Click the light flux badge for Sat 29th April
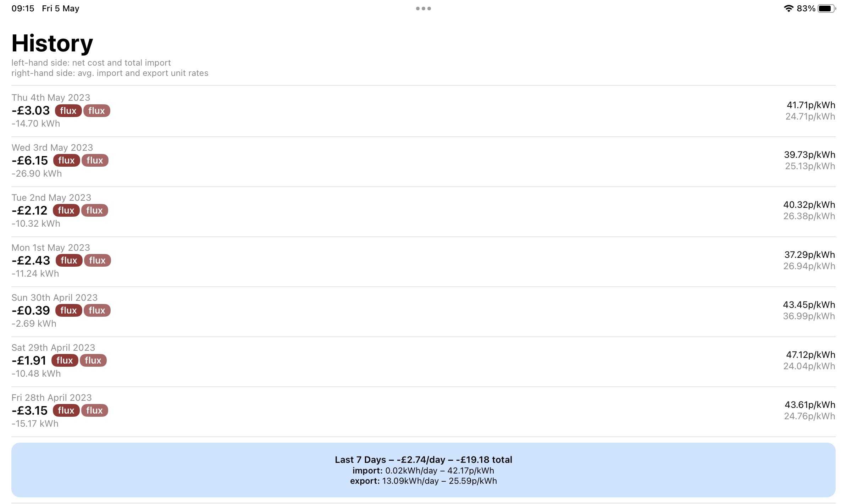 click(93, 360)
